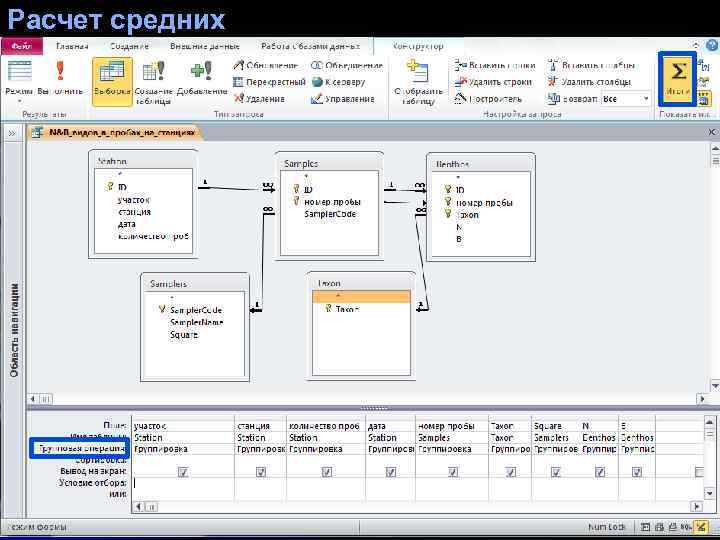Click scroll right arrow of table pane
The image size is (720, 540).
coord(702,399)
